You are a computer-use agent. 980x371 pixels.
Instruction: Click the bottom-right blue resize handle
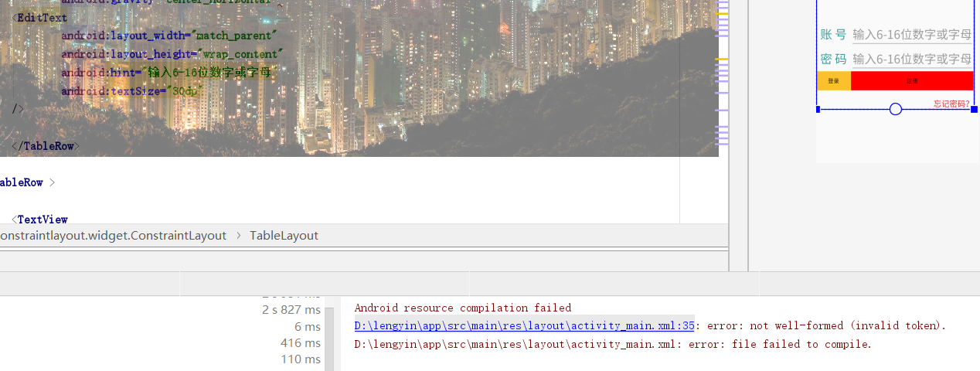[x=974, y=109]
